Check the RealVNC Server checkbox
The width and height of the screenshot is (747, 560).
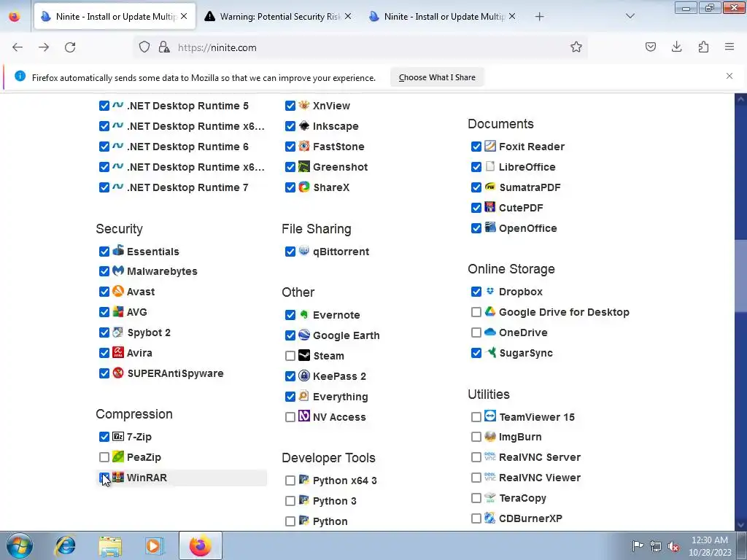point(476,457)
